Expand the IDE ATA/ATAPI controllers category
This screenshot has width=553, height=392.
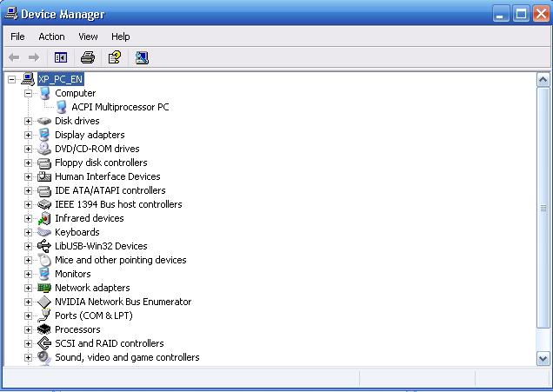pos(28,190)
